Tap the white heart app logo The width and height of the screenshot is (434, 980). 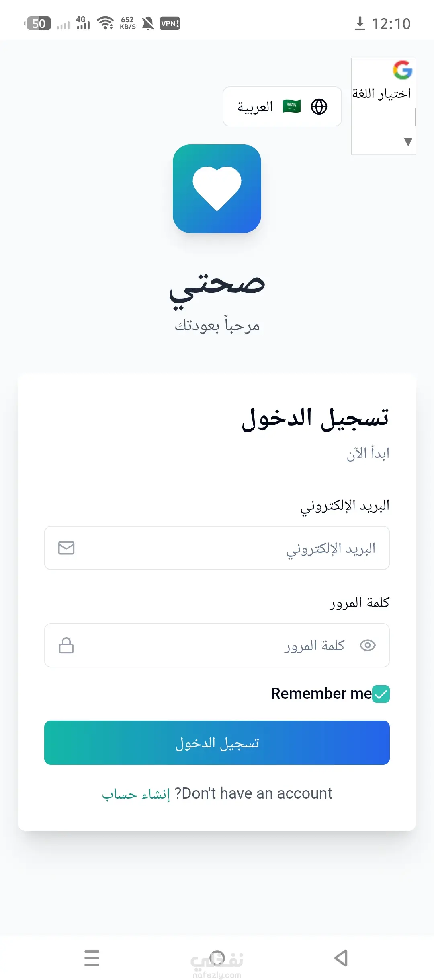click(217, 188)
